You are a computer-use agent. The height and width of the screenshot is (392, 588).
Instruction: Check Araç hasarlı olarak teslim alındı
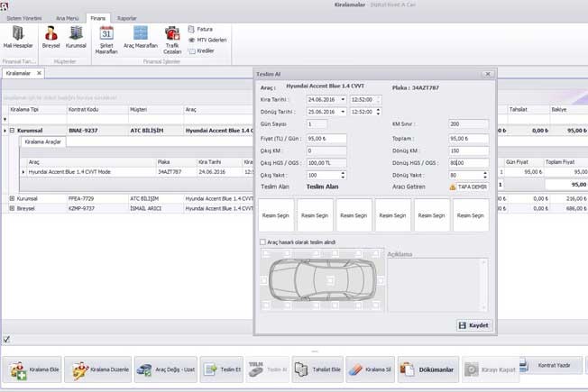point(262,242)
